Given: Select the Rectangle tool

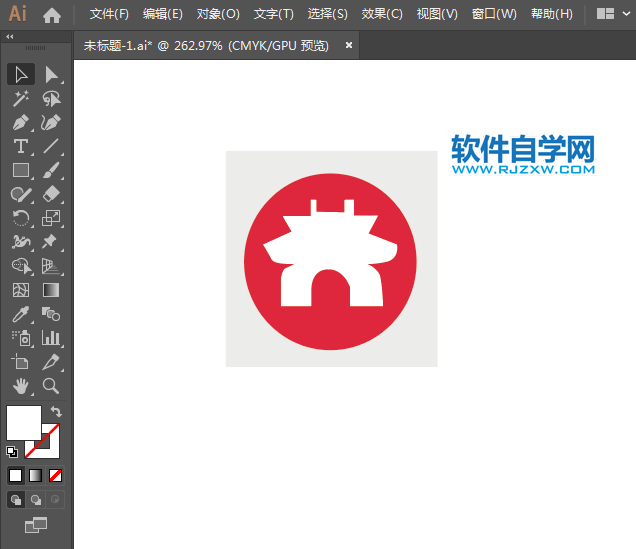Looking at the screenshot, I should 21,170.
